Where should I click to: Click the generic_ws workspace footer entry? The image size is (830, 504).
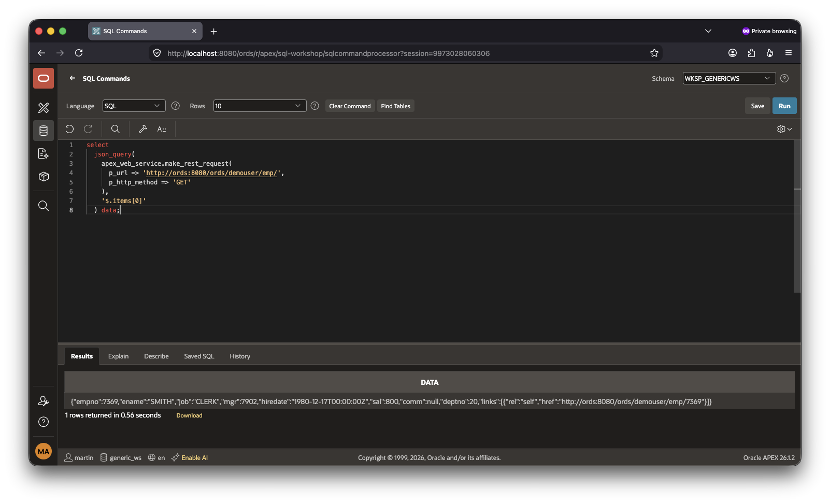[121, 457]
